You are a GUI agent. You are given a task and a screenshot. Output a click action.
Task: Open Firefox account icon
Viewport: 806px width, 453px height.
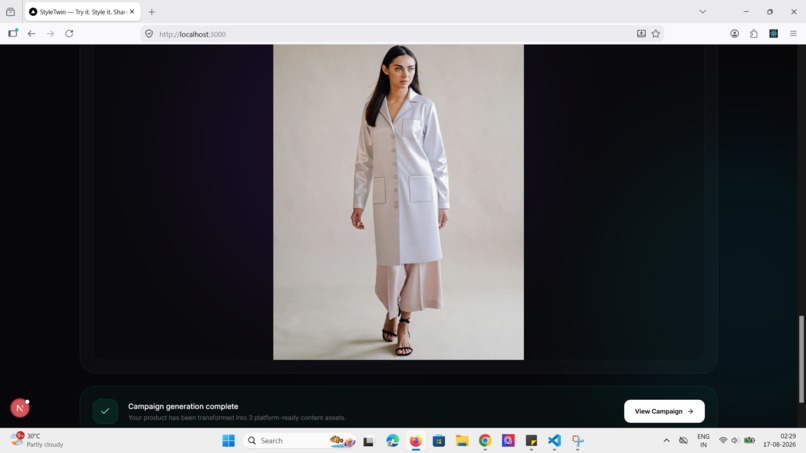point(735,34)
